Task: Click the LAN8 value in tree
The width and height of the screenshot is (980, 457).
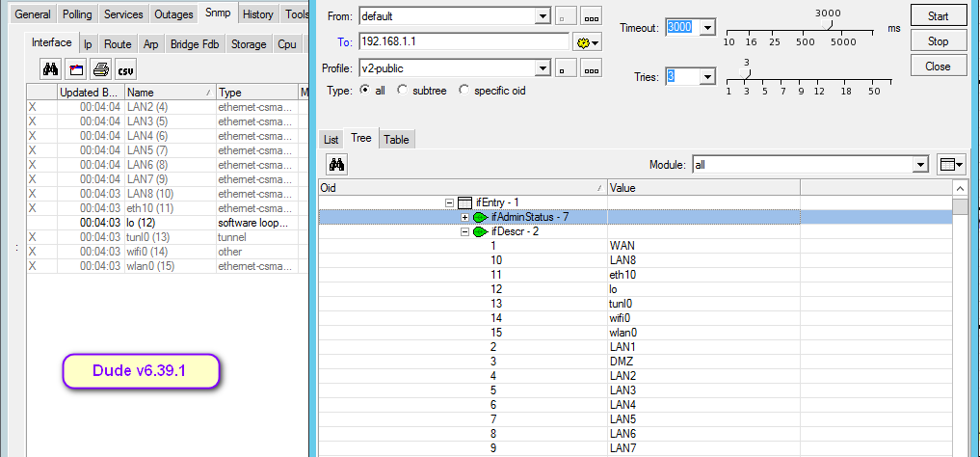Action: 622,260
